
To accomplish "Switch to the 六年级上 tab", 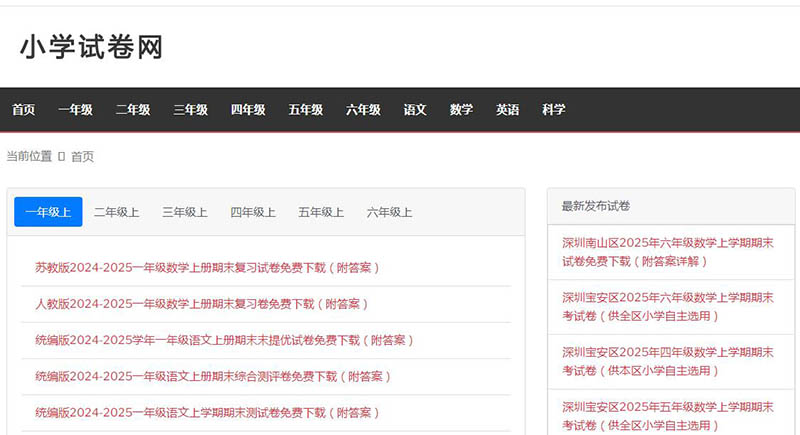I will 389,212.
